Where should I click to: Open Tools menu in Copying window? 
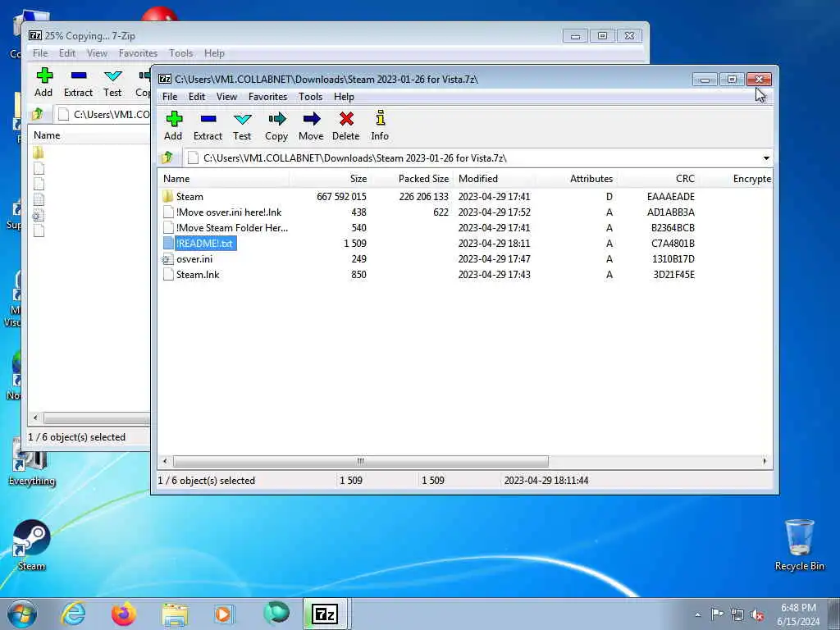click(181, 53)
